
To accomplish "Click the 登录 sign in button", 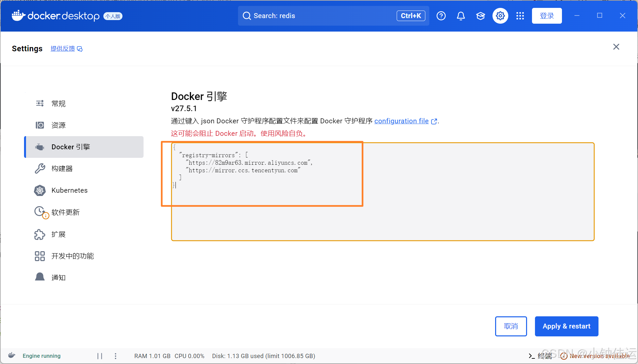I will [547, 16].
